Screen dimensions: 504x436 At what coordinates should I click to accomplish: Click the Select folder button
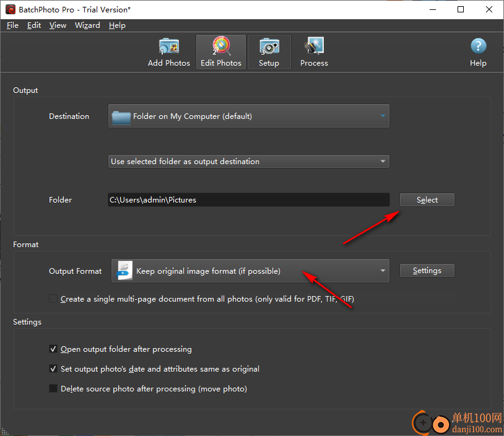coord(427,199)
